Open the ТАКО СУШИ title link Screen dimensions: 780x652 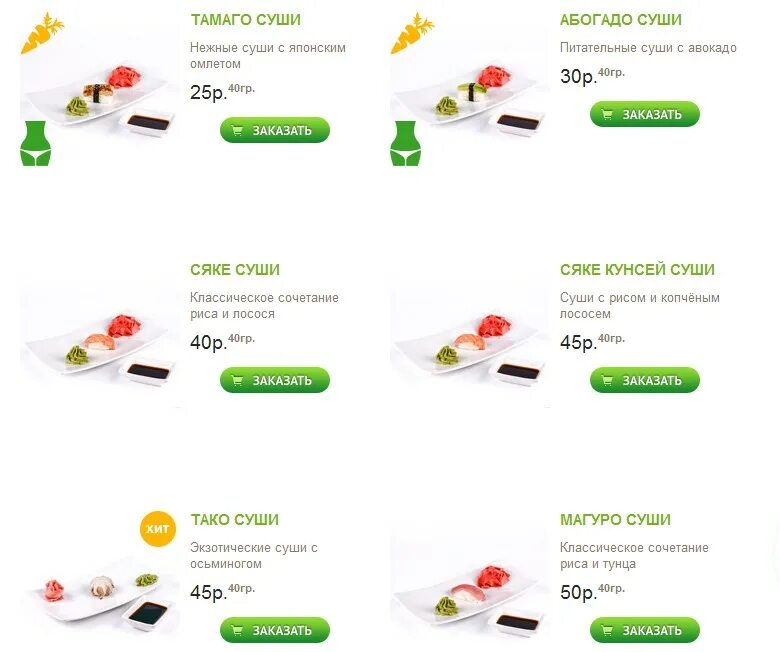coord(235,520)
